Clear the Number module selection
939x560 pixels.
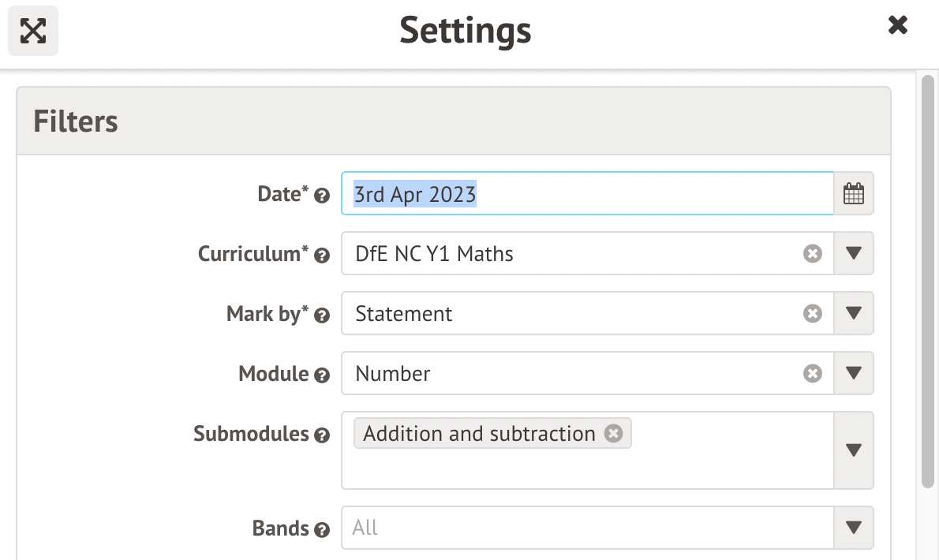point(813,374)
